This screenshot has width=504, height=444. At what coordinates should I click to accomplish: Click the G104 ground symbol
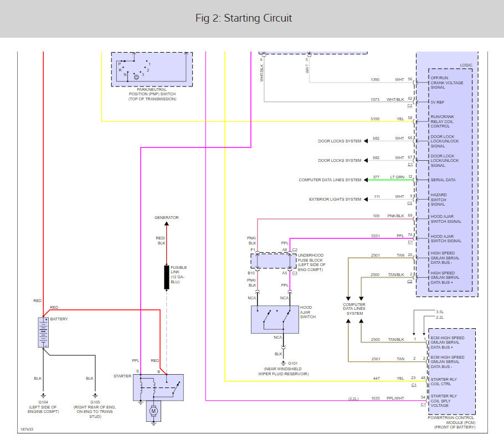click(43, 396)
